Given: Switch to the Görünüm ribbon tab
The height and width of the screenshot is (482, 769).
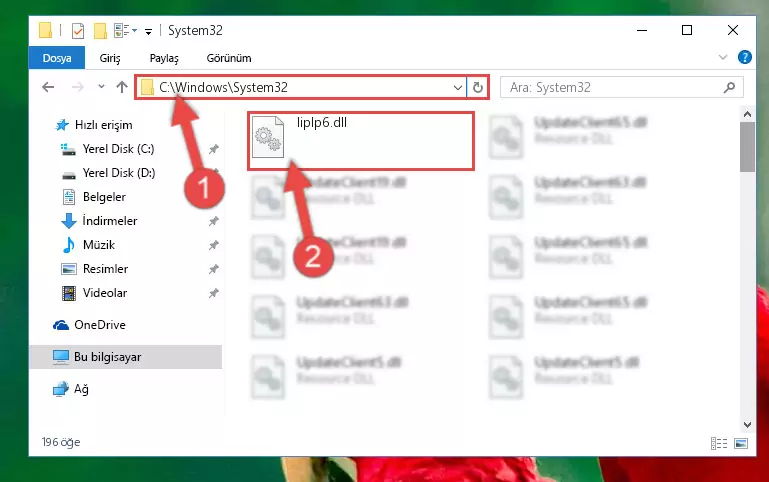Looking at the screenshot, I should coord(229,58).
